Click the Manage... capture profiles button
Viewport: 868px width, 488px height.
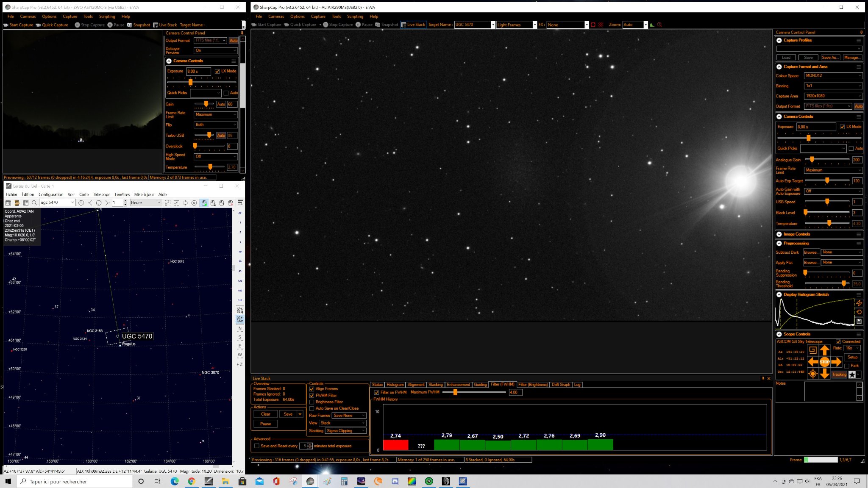852,58
